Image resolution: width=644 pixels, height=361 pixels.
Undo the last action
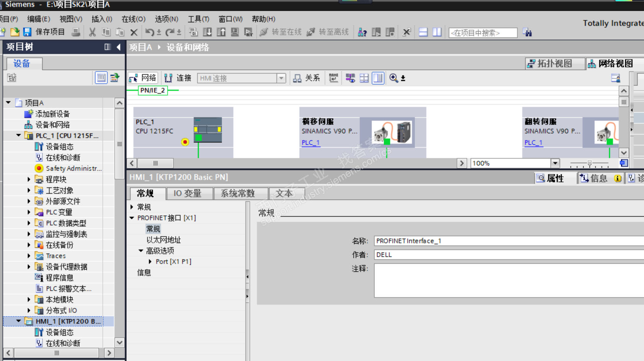coord(149,32)
